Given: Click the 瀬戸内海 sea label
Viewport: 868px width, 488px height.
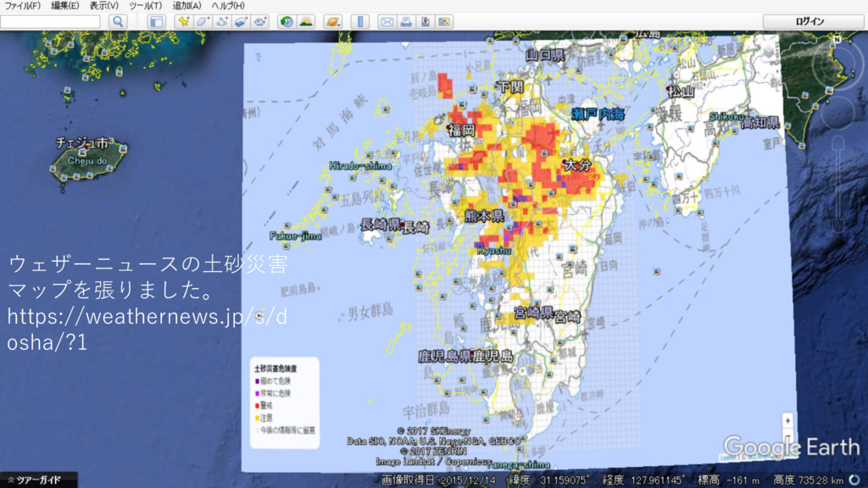Looking at the screenshot, I should (x=598, y=114).
